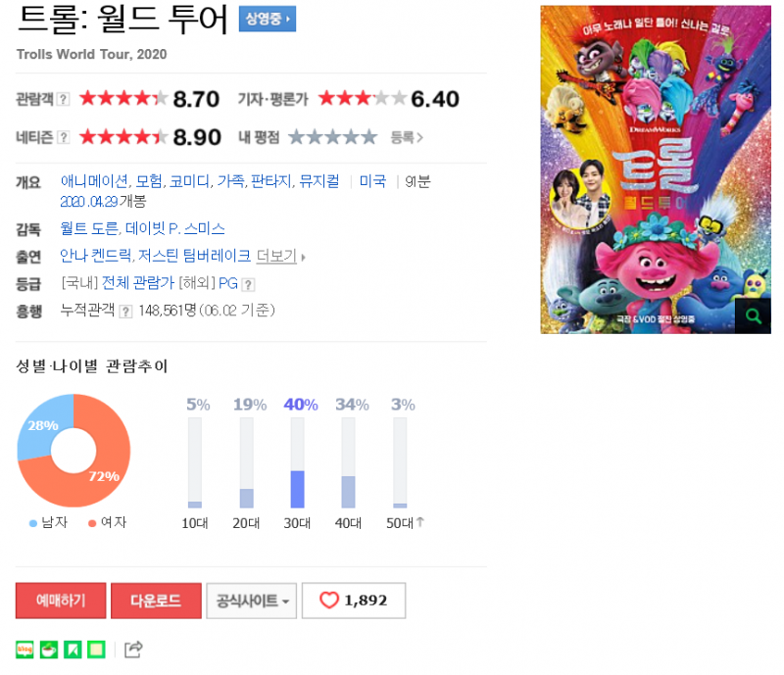Click help icon beside PG rating
Screen dimensions: 784x675
pos(248,284)
